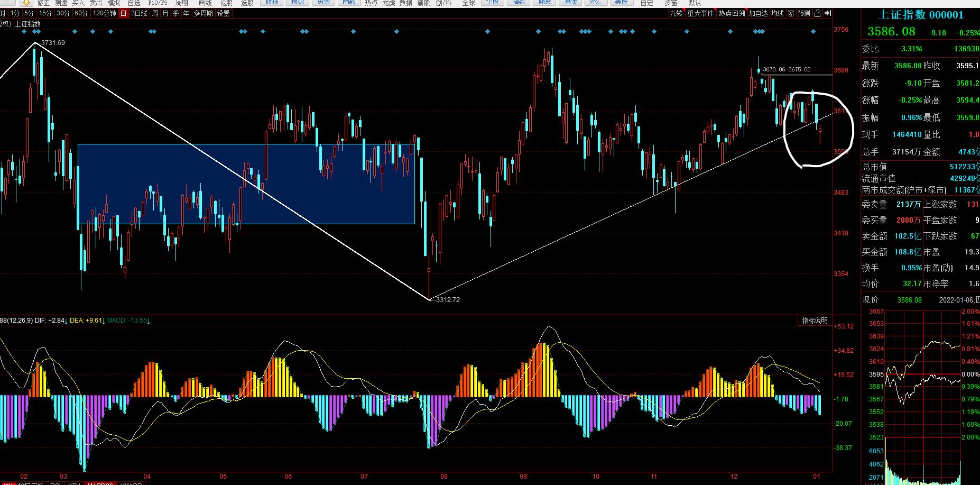Click the jump-to-end arrow icon
The height and width of the screenshot is (485, 980).
coord(828,13)
